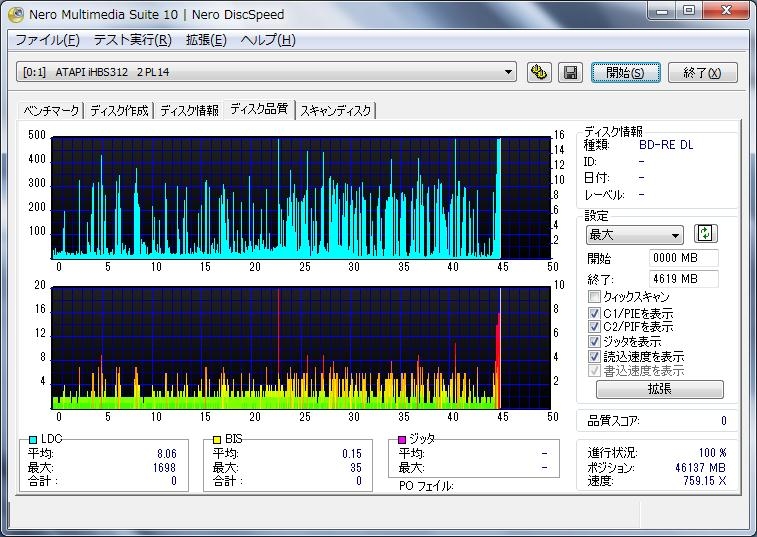The width and height of the screenshot is (757, 537).
Task: Click the lower BIS error graph
Action: (301, 348)
